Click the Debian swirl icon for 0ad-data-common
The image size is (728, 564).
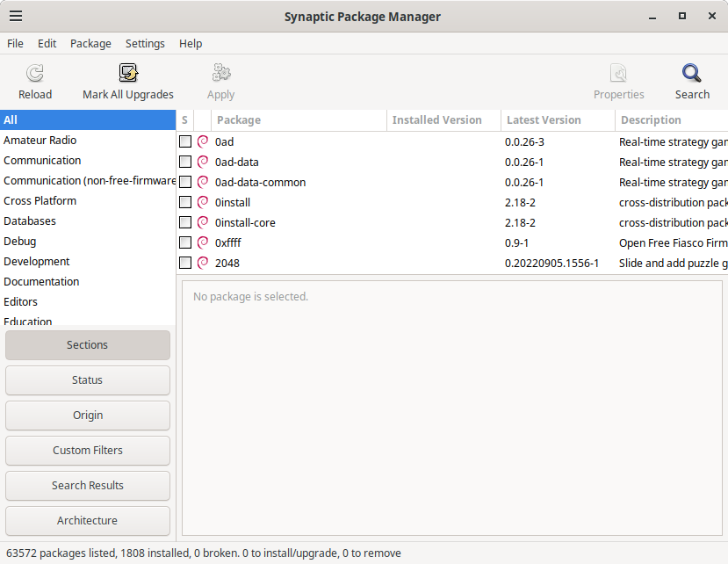pyautogui.click(x=203, y=182)
